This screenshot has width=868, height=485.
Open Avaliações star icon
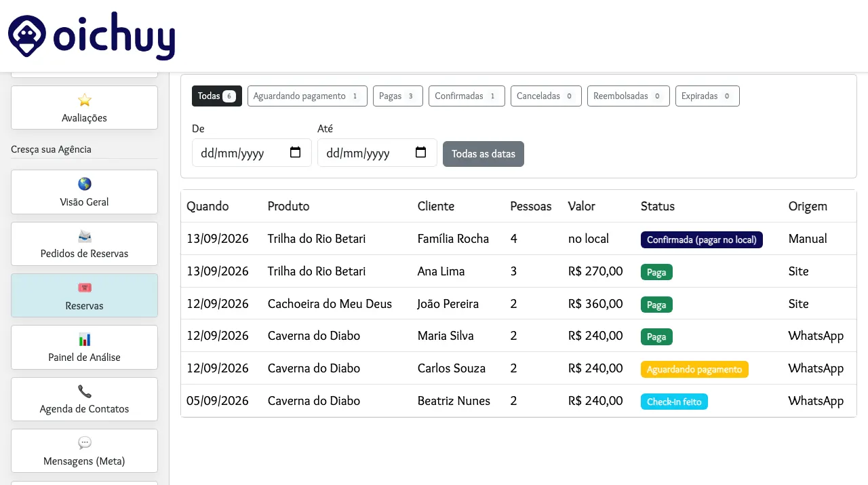[x=85, y=100]
